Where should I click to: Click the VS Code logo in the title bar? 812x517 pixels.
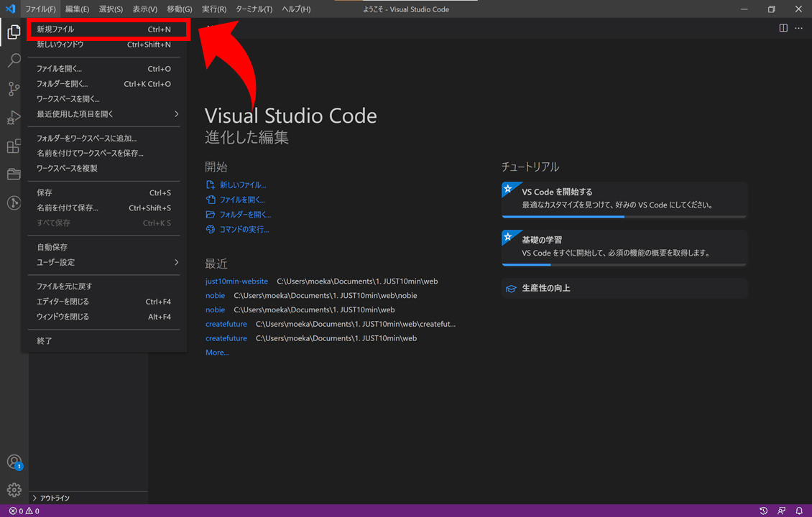pos(10,9)
